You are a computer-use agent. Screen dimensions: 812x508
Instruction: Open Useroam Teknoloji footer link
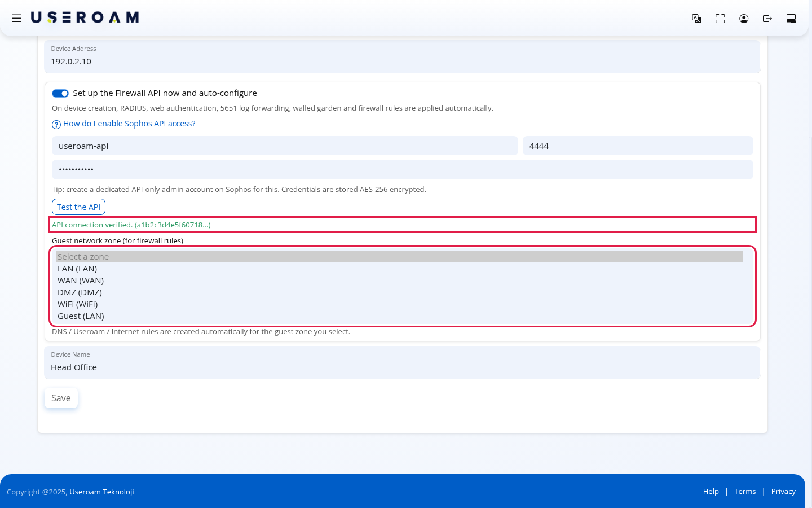[101, 492]
